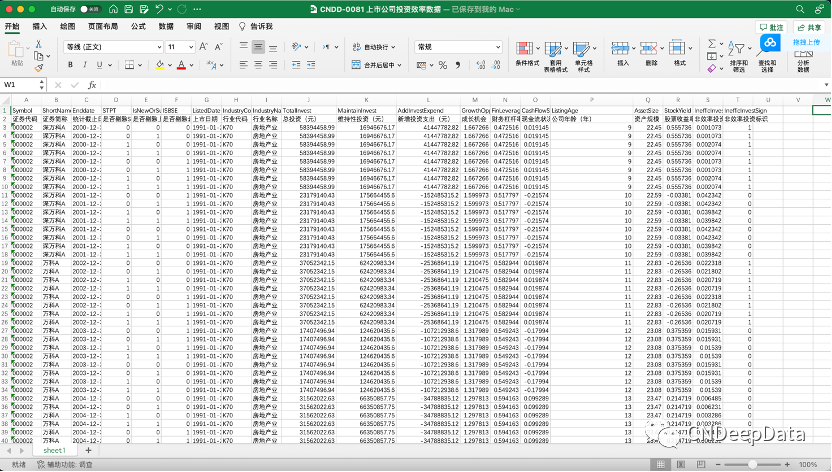
Task: Click the AutoSum sigma icon
Action: (712, 43)
